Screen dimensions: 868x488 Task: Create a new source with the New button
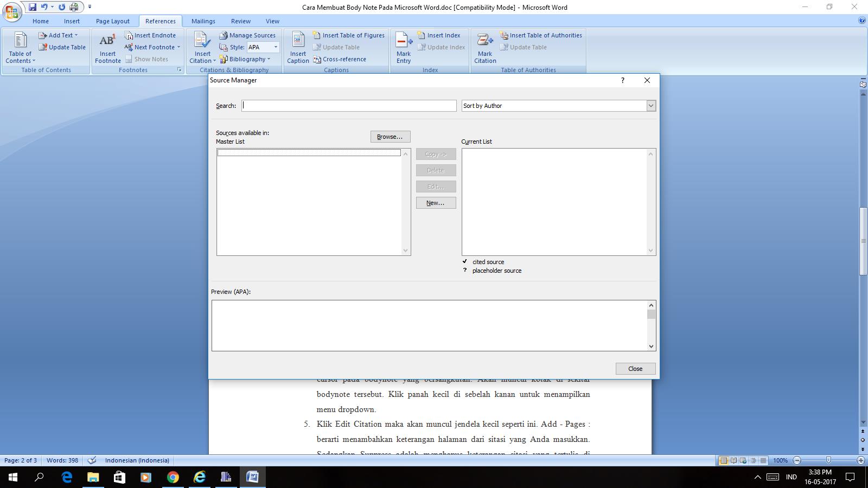tap(436, 203)
